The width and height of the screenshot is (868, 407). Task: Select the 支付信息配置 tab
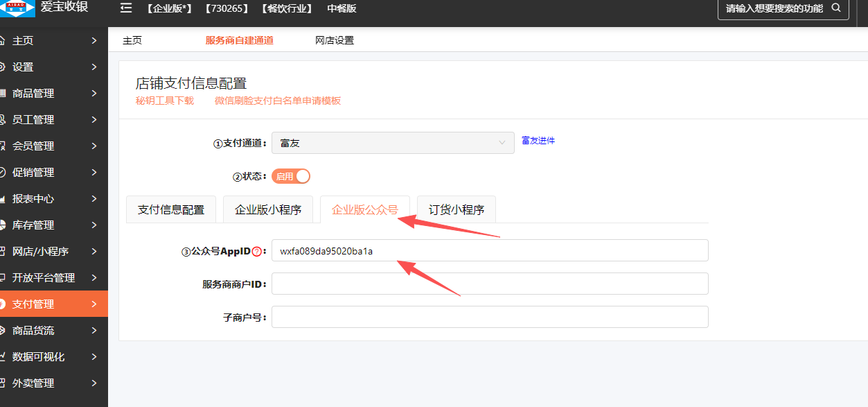pos(171,209)
